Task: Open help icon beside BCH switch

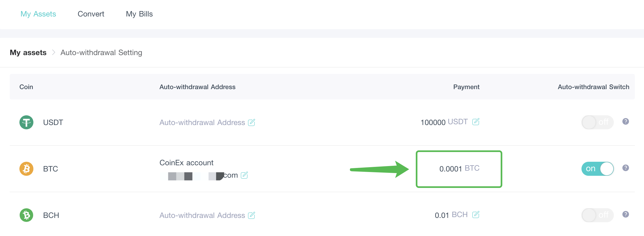Action: [x=626, y=214]
